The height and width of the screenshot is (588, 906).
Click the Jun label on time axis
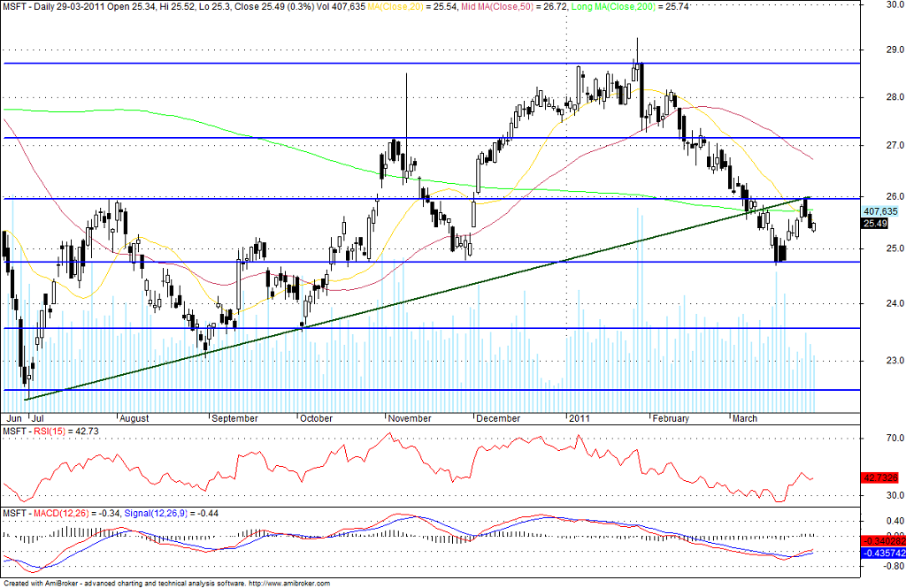[14, 418]
